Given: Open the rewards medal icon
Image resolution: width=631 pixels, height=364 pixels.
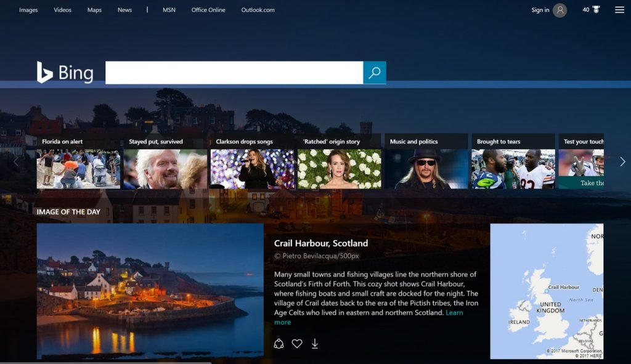Looking at the screenshot, I should tap(596, 10).
